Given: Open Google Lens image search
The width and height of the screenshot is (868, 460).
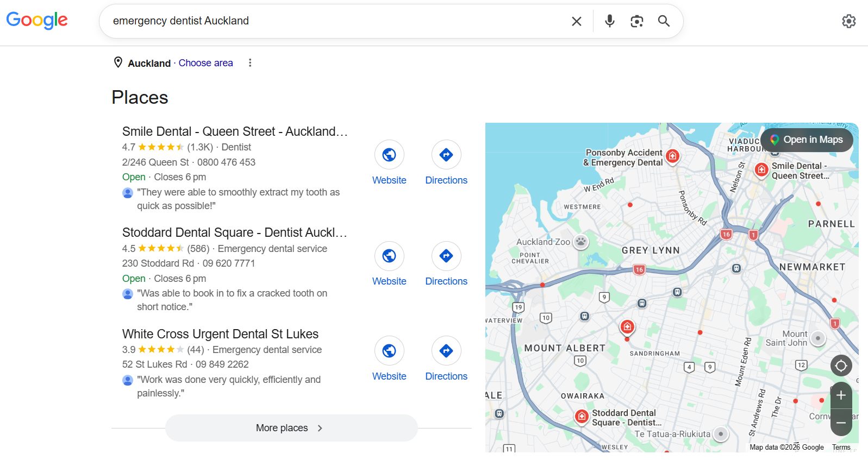Looking at the screenshot, I should (636, 21).
